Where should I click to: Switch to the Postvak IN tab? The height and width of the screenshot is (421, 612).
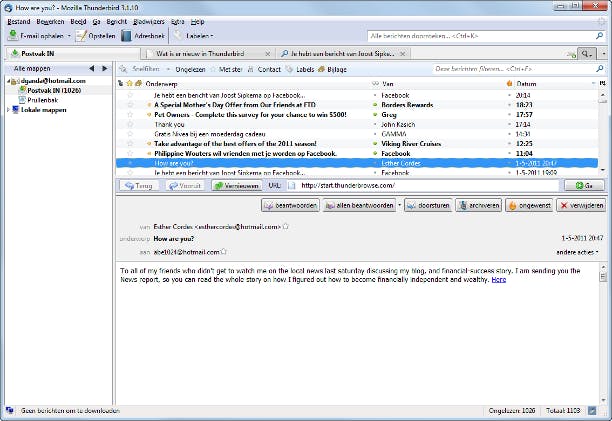(73, 53)
